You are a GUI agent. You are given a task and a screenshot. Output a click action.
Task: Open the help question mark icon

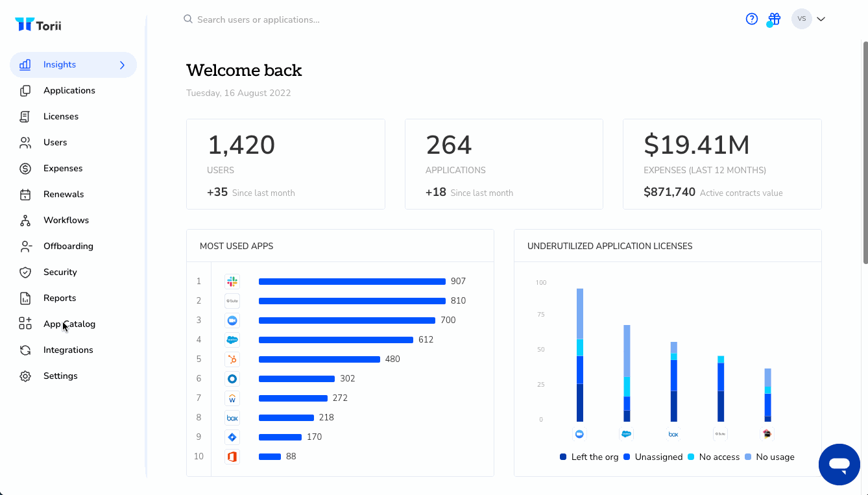(752, 19)
